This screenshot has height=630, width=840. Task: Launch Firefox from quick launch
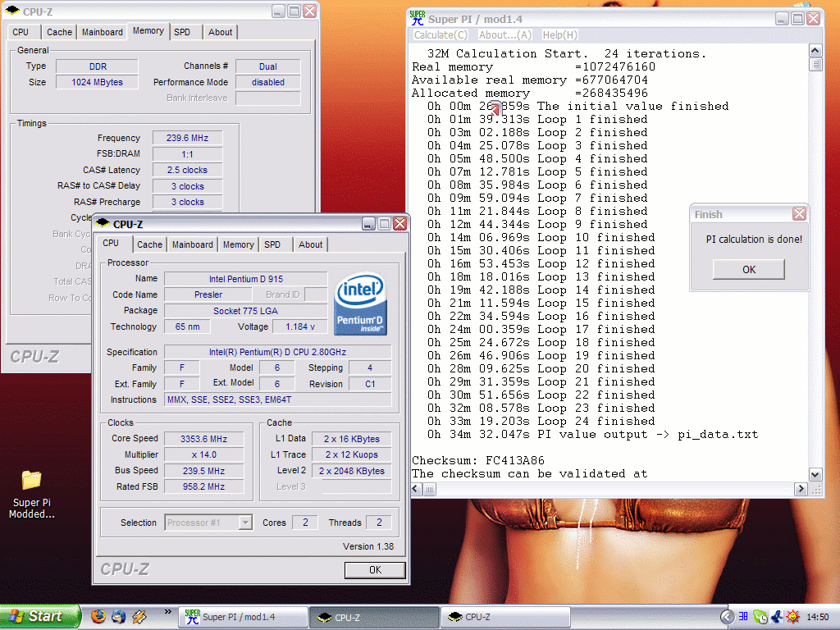pos(98,617)
